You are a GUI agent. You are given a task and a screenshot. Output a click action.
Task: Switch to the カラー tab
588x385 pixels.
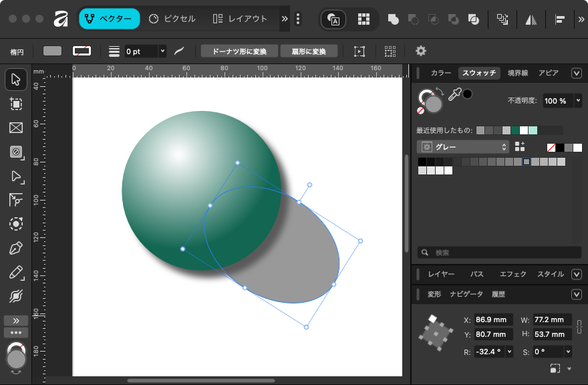(x=441, y=73)
